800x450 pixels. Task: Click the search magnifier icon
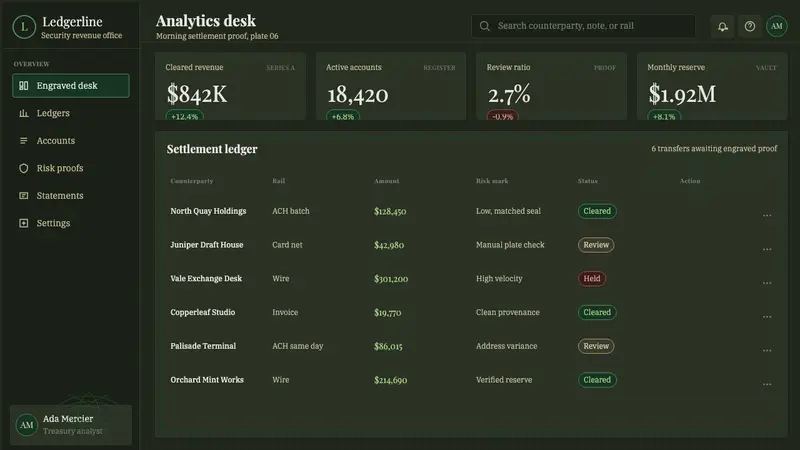click(485, 26)
